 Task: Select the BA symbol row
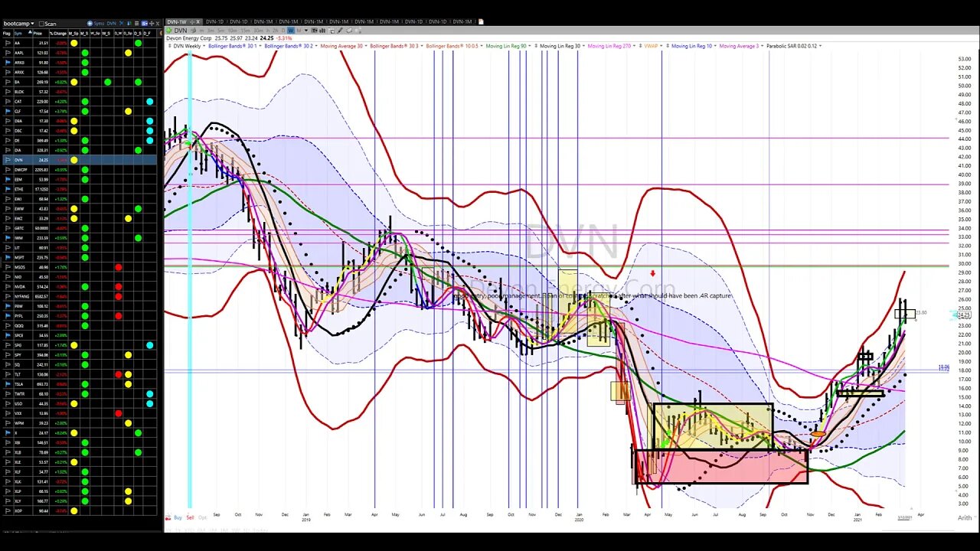[x=79, y=82]
